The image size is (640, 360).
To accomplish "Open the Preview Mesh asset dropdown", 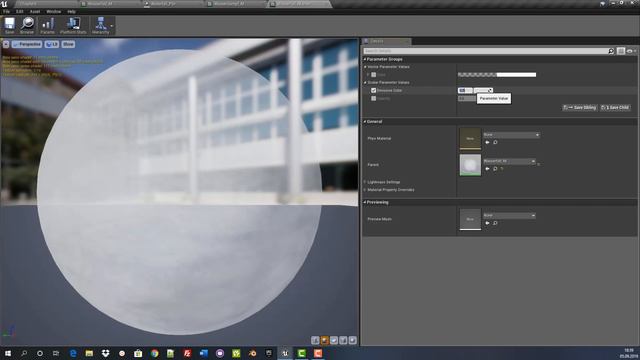I will coord(509,215).
